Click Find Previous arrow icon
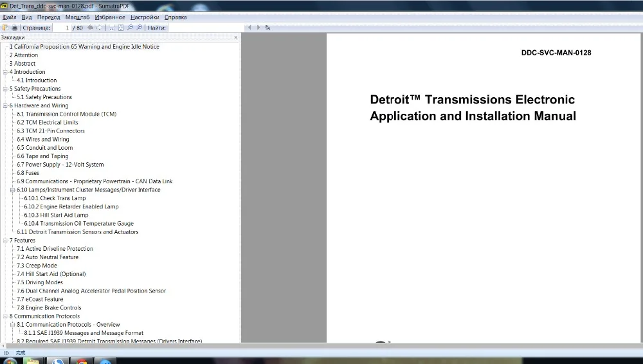 (249, 28)
